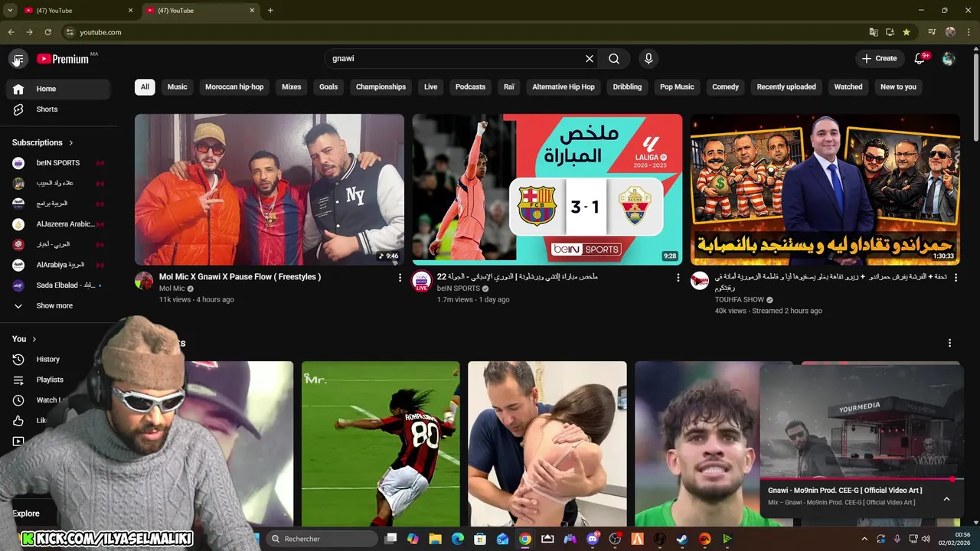Open beIN SPORTS subscription channel
This screenshot has width=980, height=551.
[58, 163]
